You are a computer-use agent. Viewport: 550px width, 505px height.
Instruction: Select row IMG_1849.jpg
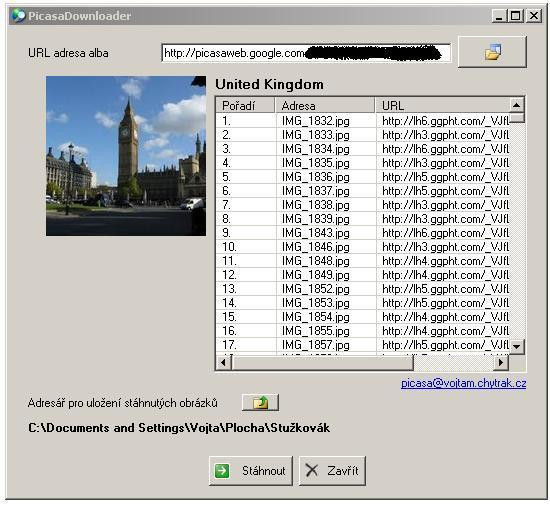click(363, 275)
